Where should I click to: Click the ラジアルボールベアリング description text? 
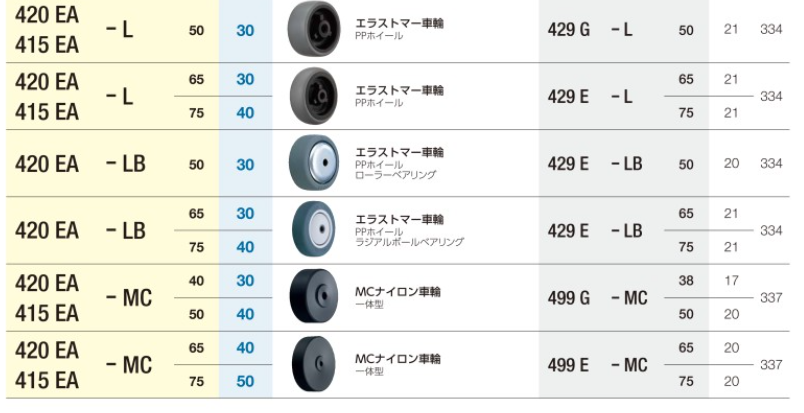409,242
